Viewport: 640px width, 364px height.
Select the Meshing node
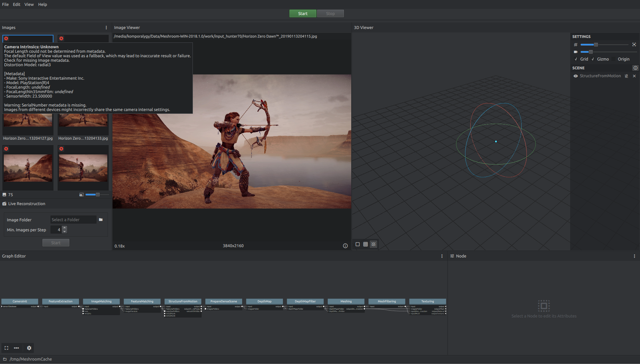tap(346, 301)
